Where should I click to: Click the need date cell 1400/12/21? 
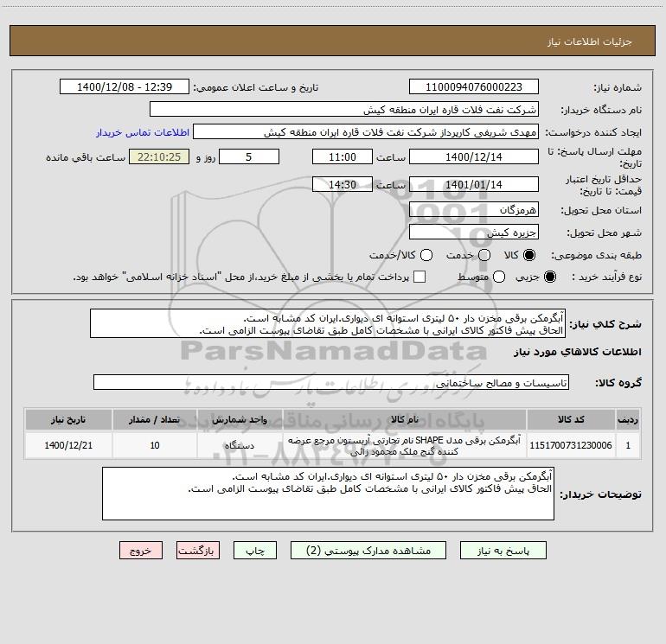(x=68, y=445)
